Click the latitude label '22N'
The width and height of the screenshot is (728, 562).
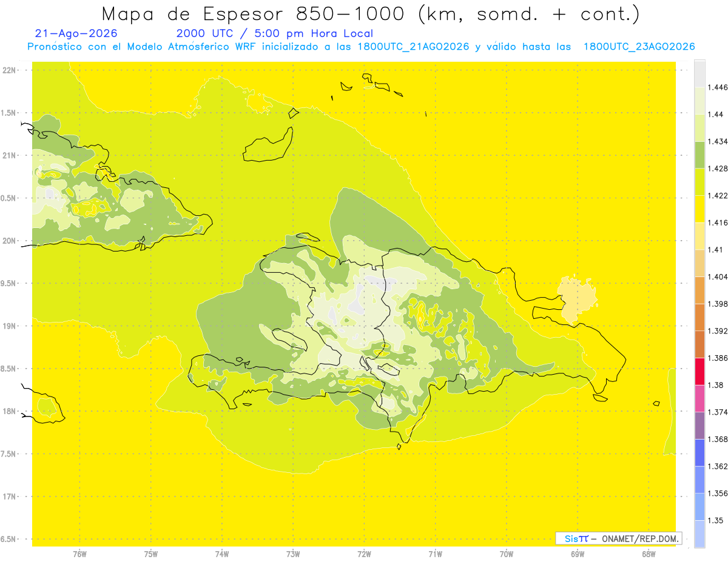click(x=10, y=70)
